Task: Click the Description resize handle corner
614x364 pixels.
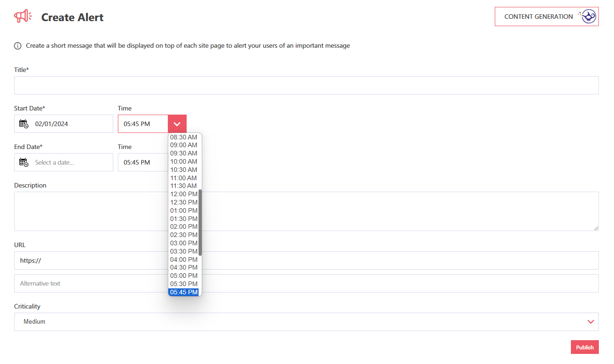Action: [x=596, y=228]
